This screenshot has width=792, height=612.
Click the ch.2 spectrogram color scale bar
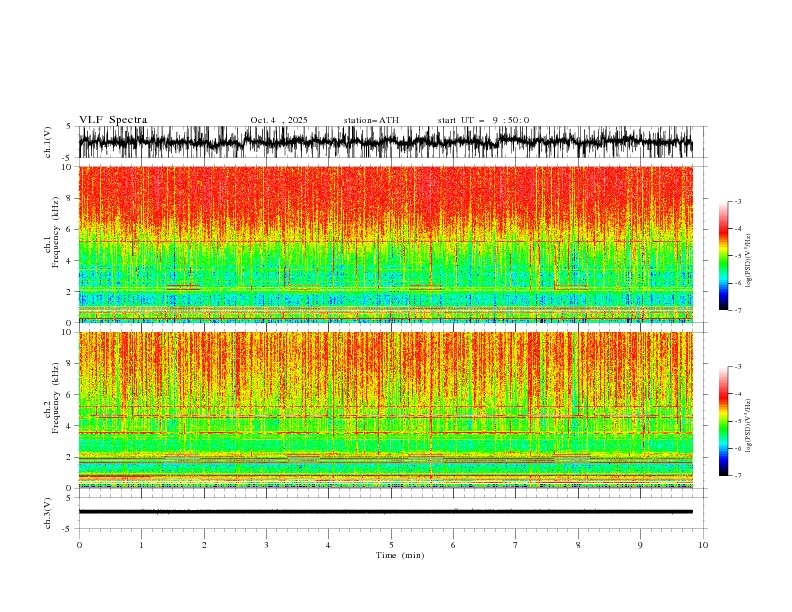point(723,421)
